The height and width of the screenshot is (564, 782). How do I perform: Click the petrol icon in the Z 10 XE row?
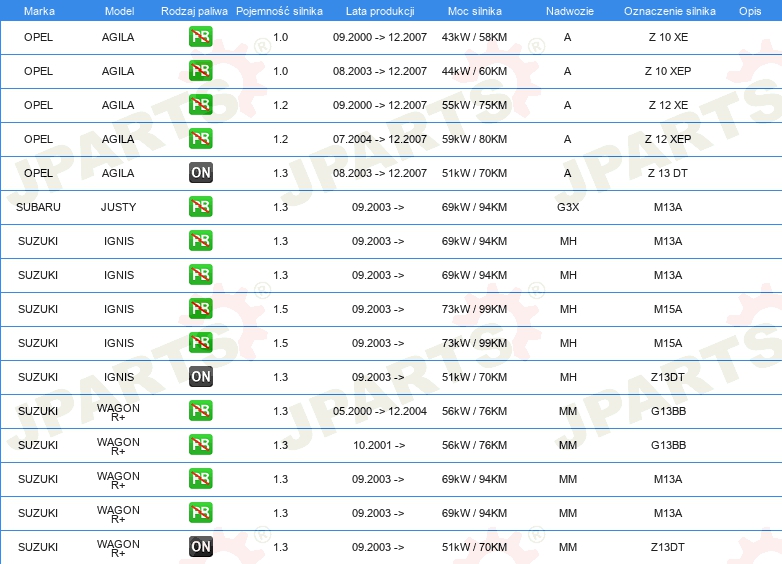click(x=200, y=37)
